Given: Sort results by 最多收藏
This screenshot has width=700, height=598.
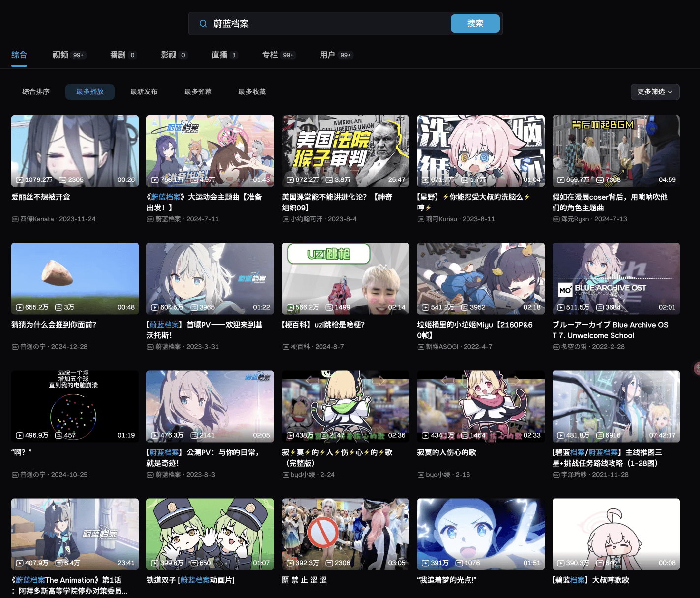Looking at the screenshot, I should pyautogui.click(x=252, y=91).
